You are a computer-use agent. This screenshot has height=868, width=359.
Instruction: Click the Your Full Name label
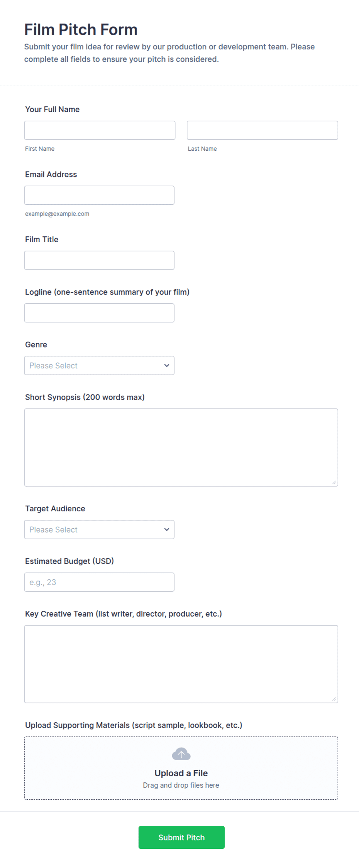pyautogui.click(x=52, y=109)
